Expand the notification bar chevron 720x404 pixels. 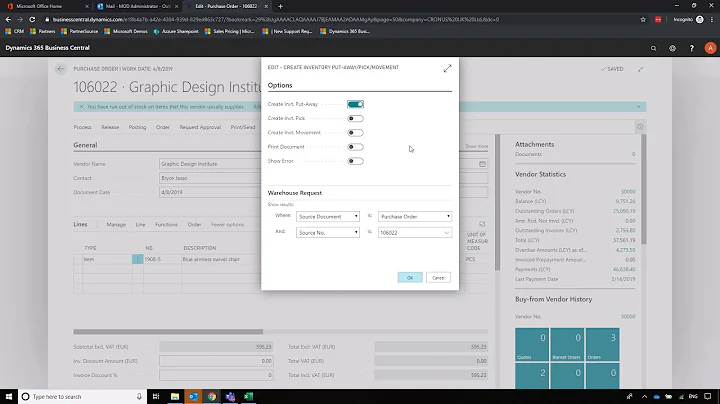pos(638,107)
